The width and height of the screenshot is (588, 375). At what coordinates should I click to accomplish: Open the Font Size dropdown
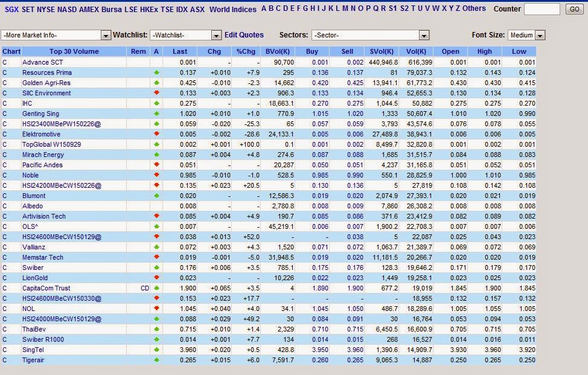526,35
